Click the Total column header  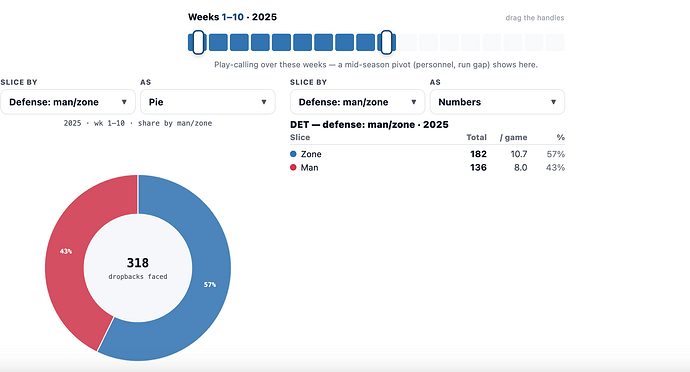point(477,137)
